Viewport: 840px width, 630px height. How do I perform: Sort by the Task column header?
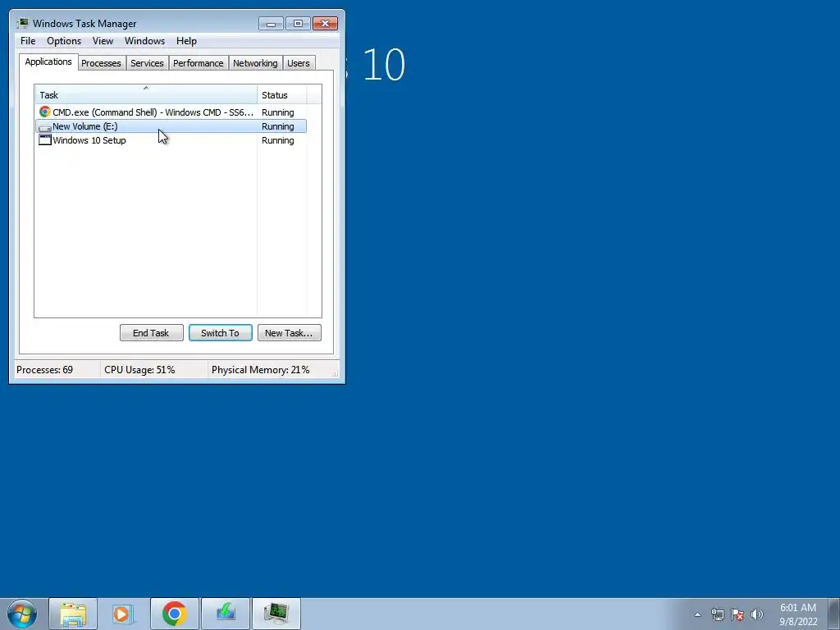pos(146,94)
